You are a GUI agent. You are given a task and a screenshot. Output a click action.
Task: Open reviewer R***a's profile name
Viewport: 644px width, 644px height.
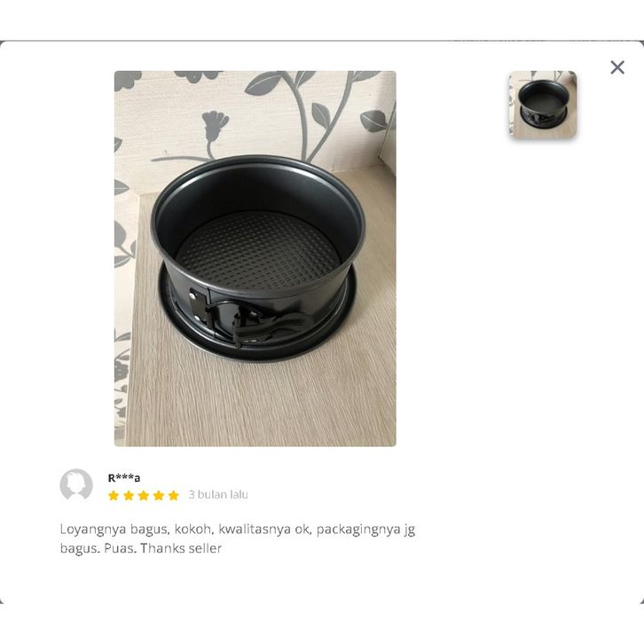point(124,478)
